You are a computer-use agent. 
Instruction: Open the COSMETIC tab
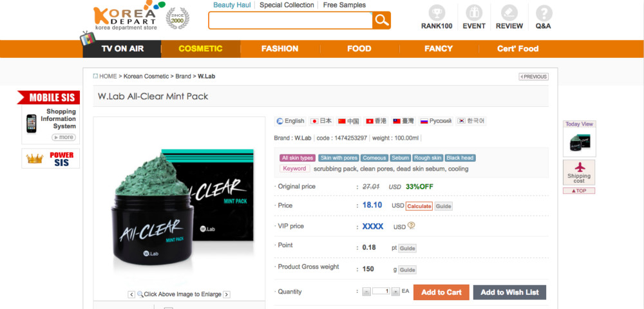tap(200, 49)
